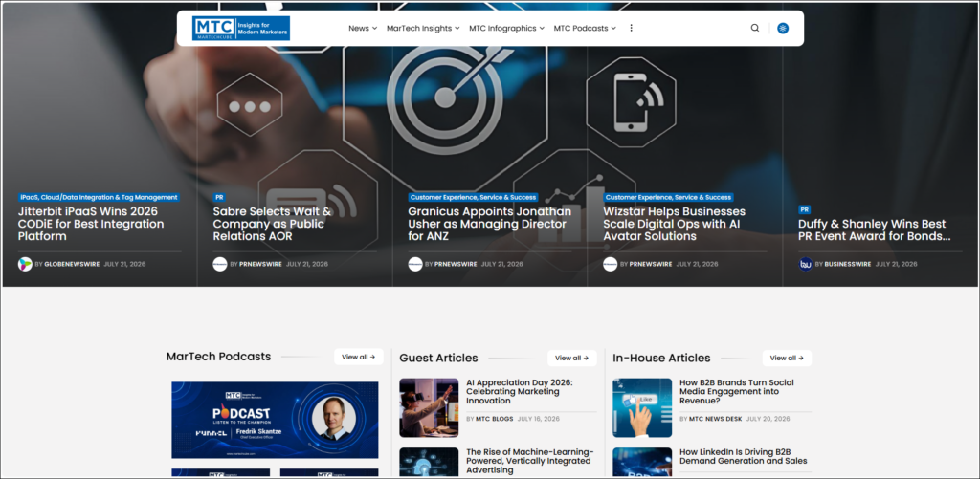Expand the MTC Podcasts dropdown

point(585,28)
